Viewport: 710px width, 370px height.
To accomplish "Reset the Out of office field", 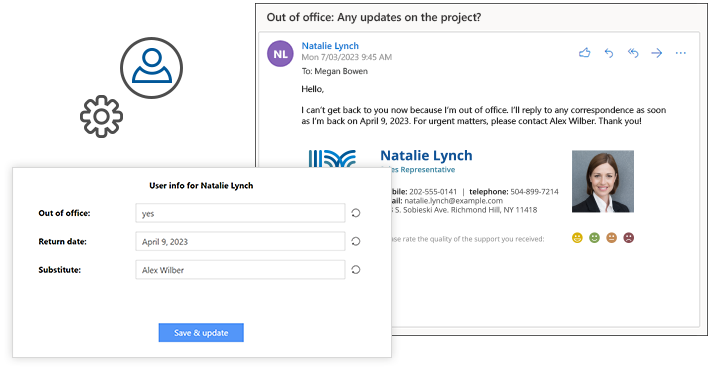I will pos(356,213).
